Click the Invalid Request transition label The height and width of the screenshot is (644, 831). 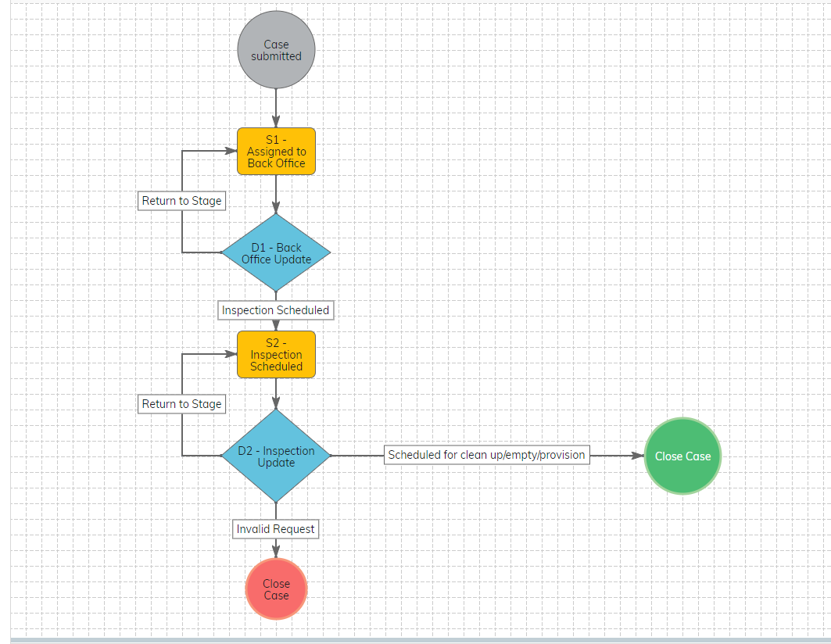click(276, 529)
